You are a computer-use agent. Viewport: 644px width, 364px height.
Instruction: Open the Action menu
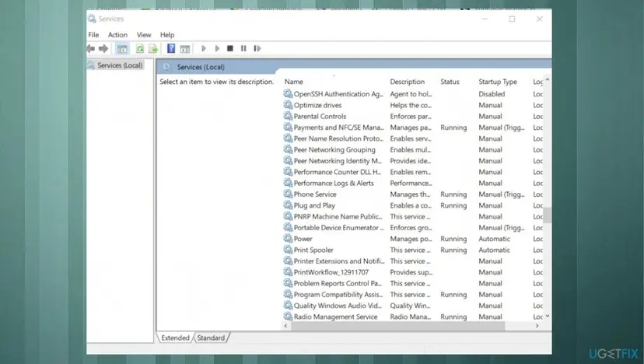click(117, 35)
